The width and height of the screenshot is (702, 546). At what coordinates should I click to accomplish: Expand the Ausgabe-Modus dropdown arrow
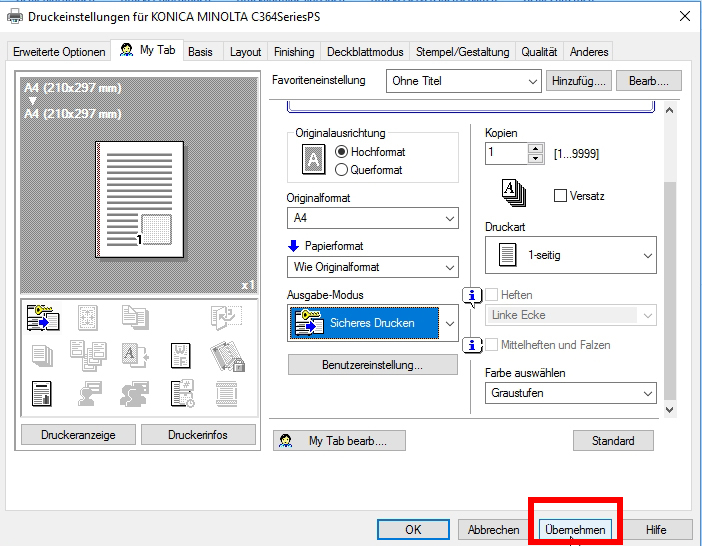pos(449,323)
